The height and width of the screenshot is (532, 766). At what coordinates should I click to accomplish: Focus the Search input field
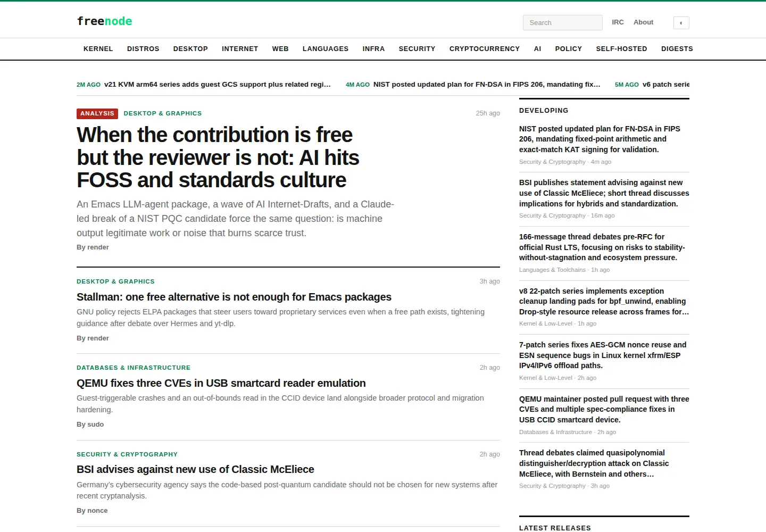click(563, 22)
